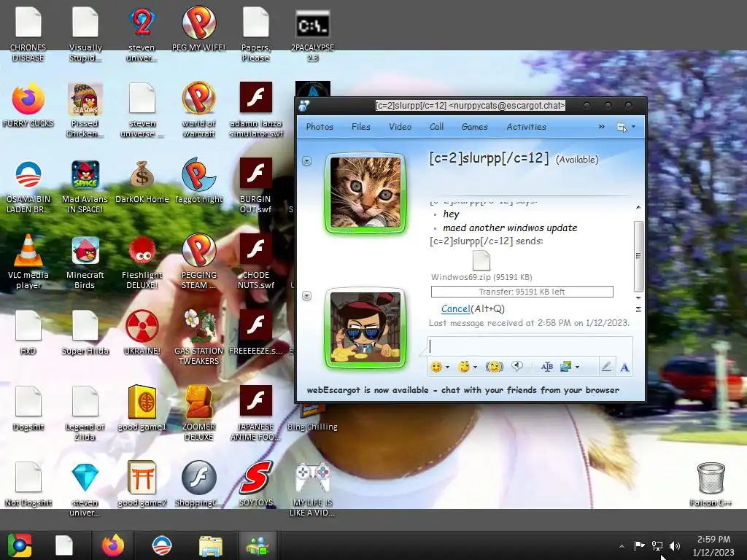
Task: Click the Transfer: 95191 KB left progress bar
Action: tap(522, 292)
